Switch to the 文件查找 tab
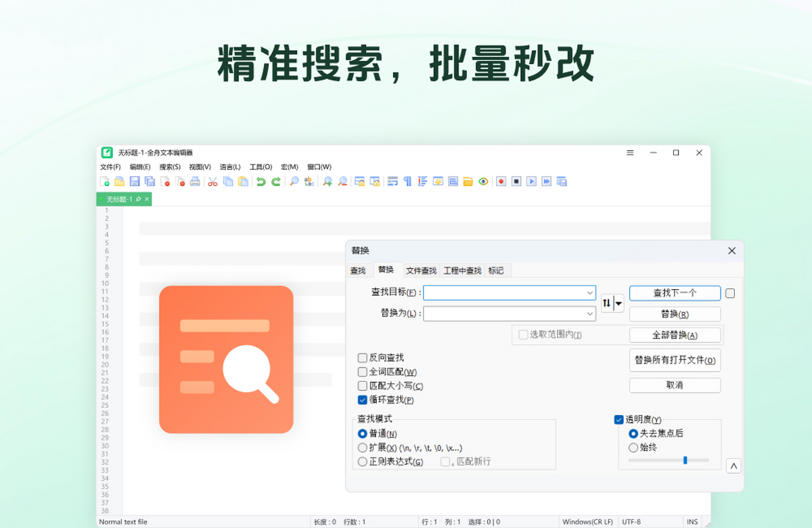Image resolution: width=812 pixels, height=528 pixels. click(x=420, y=270)
